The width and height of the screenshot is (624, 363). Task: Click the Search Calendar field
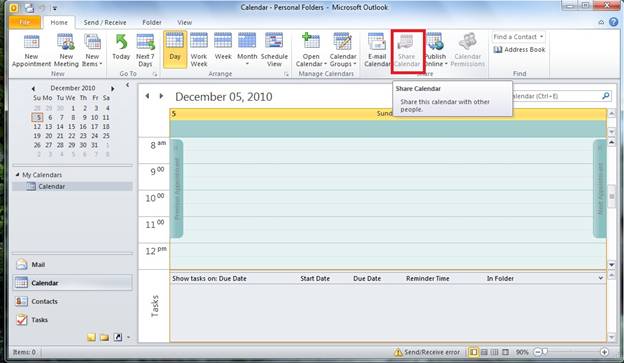coord(555,96)
